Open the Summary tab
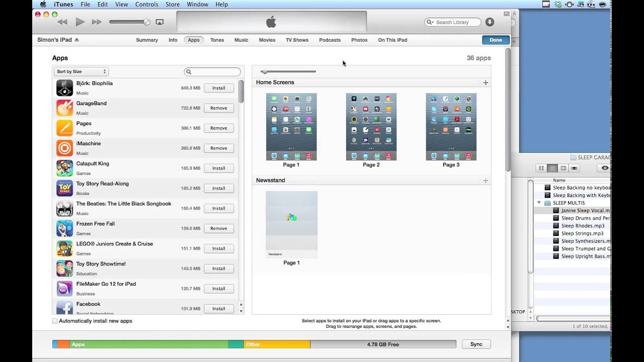 pyautogui.click(x=147, y=40)
